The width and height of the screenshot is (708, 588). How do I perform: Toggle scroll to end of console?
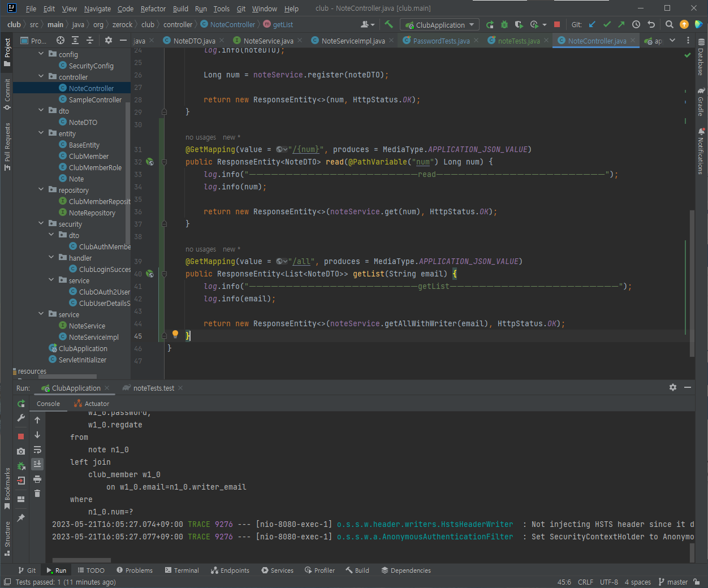click(x=37, y=464)
